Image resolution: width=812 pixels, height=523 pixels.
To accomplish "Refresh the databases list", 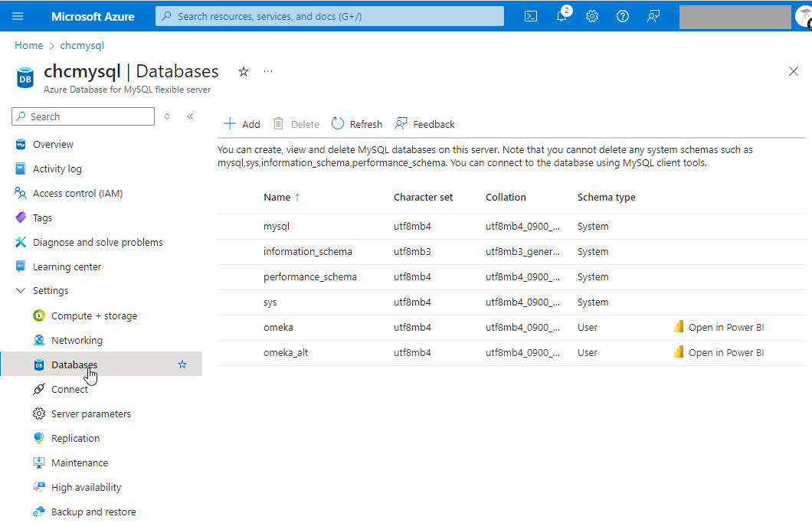I will pyautogui.click(x=357, y=124).
